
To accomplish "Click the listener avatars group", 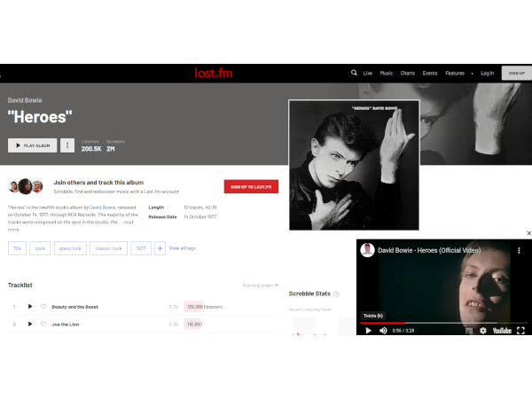I will tap(26, 186).
